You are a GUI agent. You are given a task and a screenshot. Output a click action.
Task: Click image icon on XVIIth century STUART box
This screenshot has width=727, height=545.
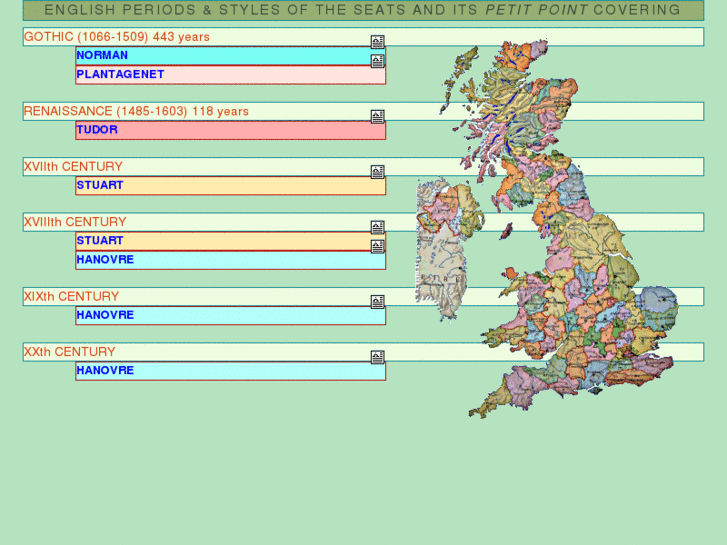(x=377, y=172)
